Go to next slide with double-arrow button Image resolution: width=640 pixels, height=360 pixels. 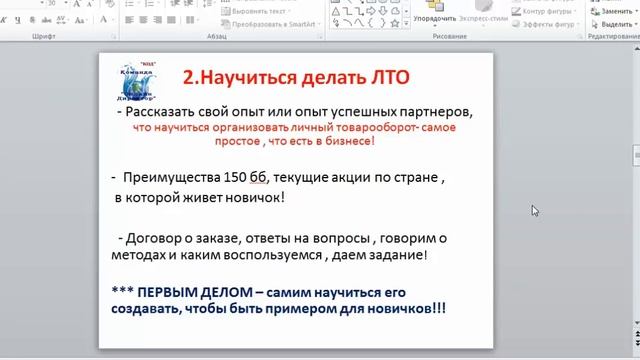tap(637, 342)
